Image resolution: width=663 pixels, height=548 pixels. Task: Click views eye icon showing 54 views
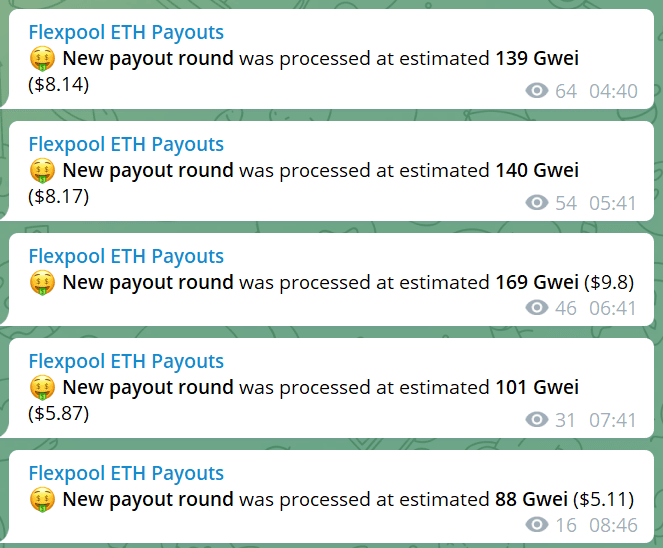click(537, 203)
